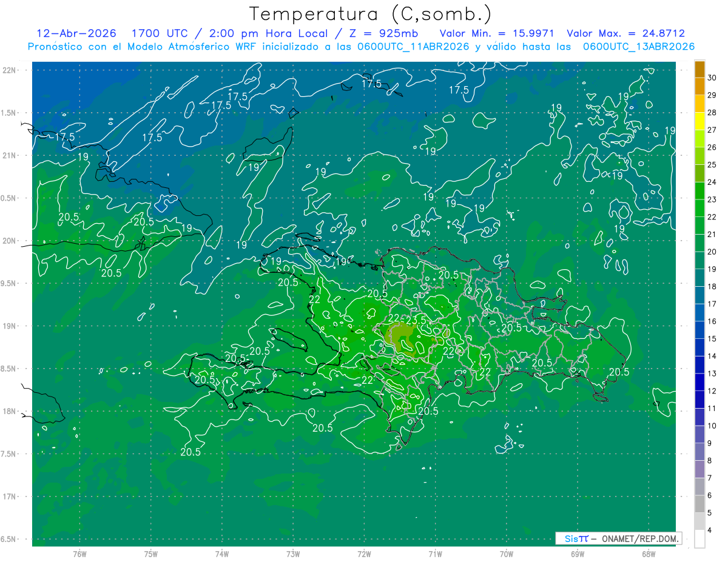Click the 68W longitude axis label
This screenshot has width=728, height=562.
tap(649, 554)
